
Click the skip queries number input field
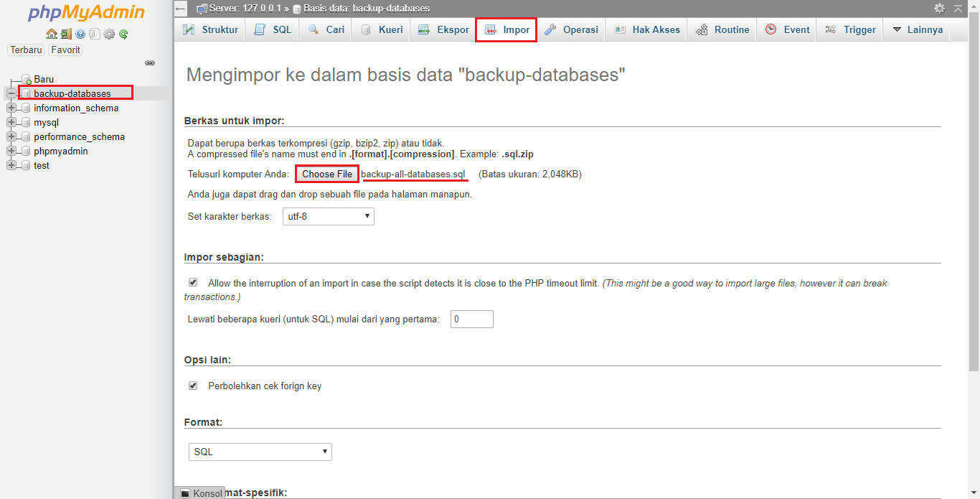click(x=471, y=319)
